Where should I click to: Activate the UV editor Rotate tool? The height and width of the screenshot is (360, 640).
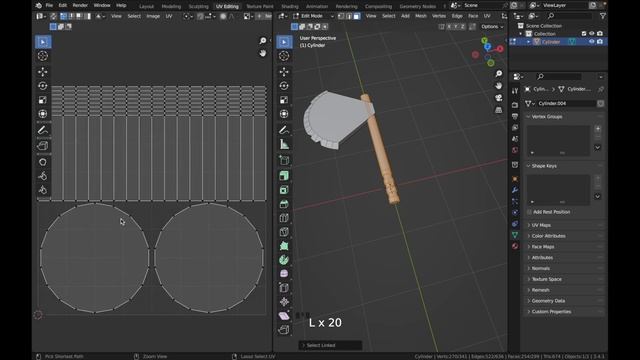click(43, 86)
